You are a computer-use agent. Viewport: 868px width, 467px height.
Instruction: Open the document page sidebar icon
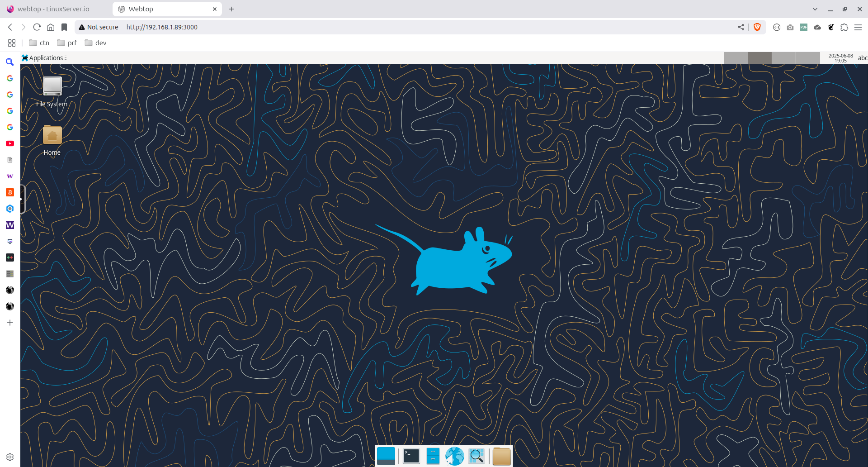10,160
